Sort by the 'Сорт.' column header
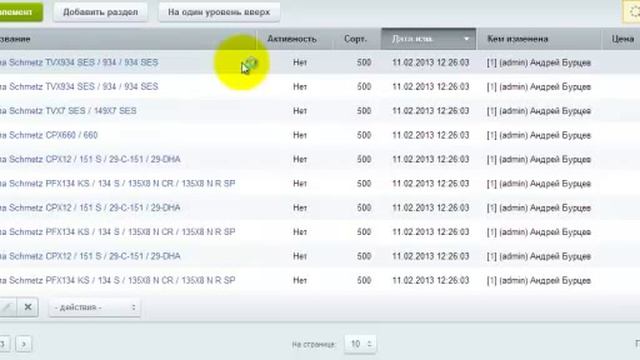The width and height of the screenshot is (640, 360). pyautogui.click(x=355, y=39)
